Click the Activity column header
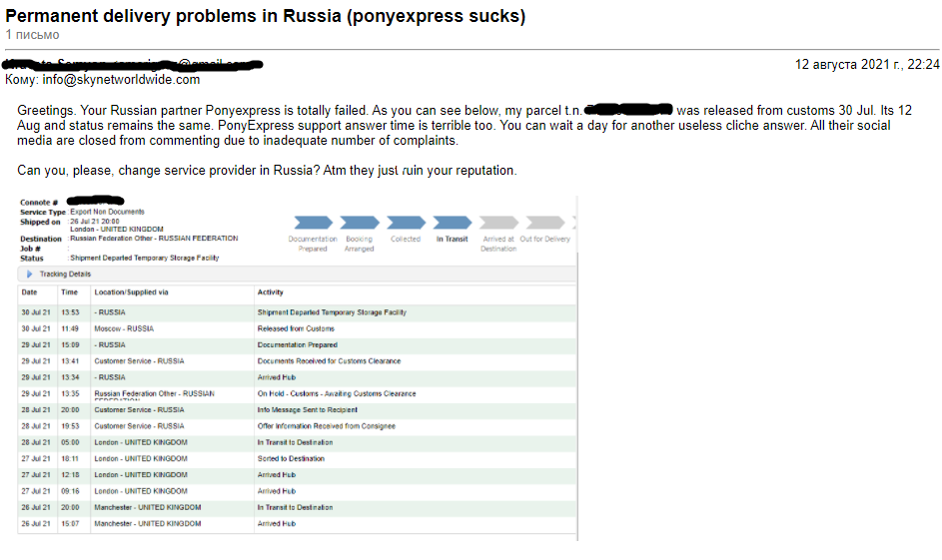Image resolution: width=942 pixels, height=560 pixels. pos(271,292)
